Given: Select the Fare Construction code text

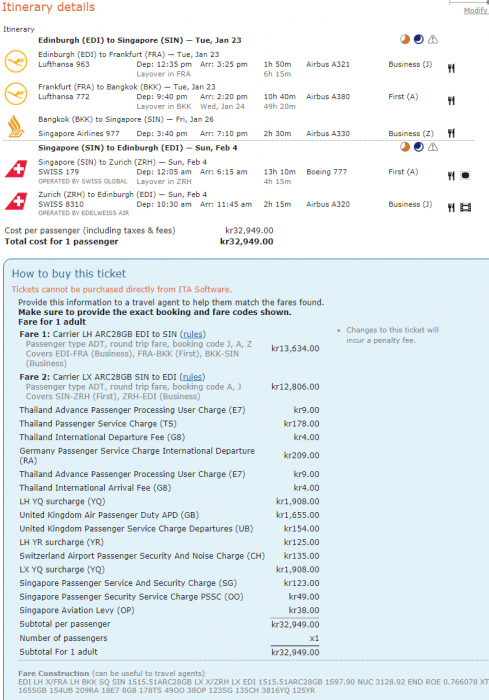Looking at the screenshot, I should tap(253, 686).
